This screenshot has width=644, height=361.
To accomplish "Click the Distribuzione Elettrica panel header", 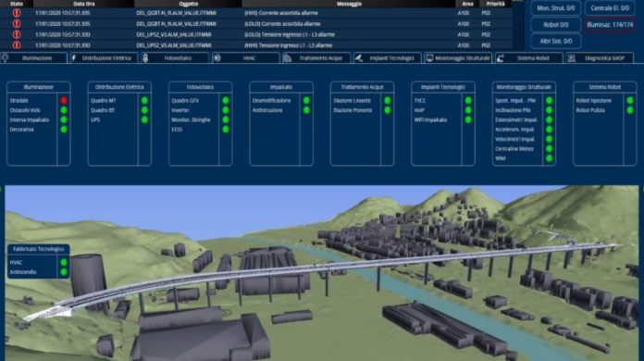I will pos(119,87).
